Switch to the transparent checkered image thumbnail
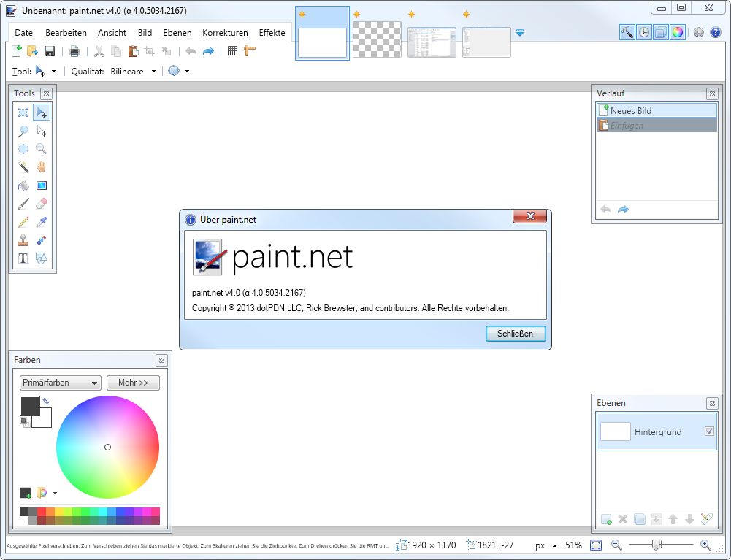731x560 pixels. coord(377,39)
